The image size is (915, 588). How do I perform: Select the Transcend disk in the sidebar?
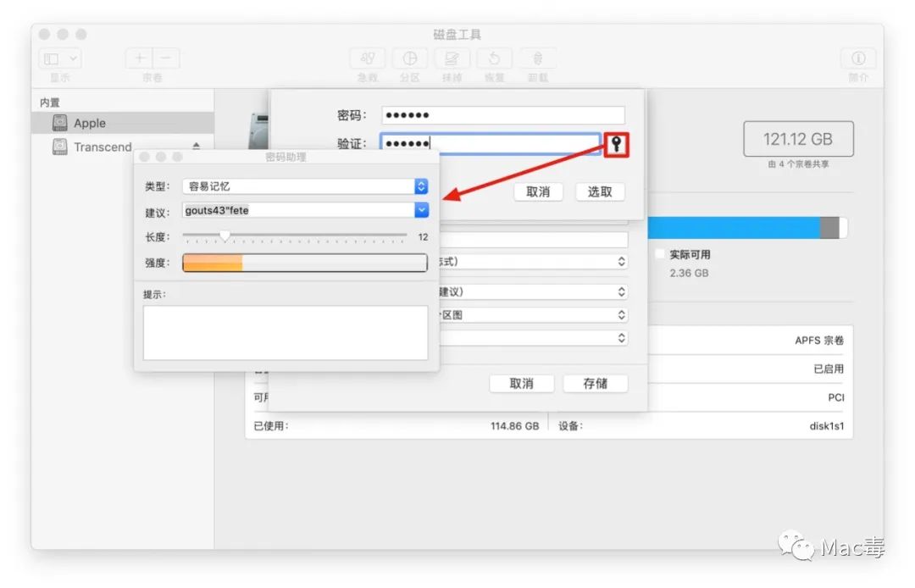click(x=102, y=147)
